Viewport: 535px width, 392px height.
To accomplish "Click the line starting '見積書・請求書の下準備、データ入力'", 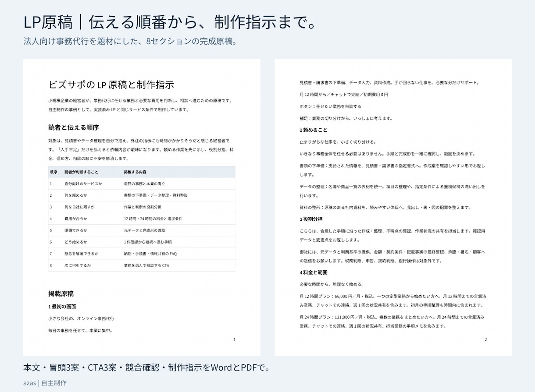I will pyautogui.click(x=389, y=83).
